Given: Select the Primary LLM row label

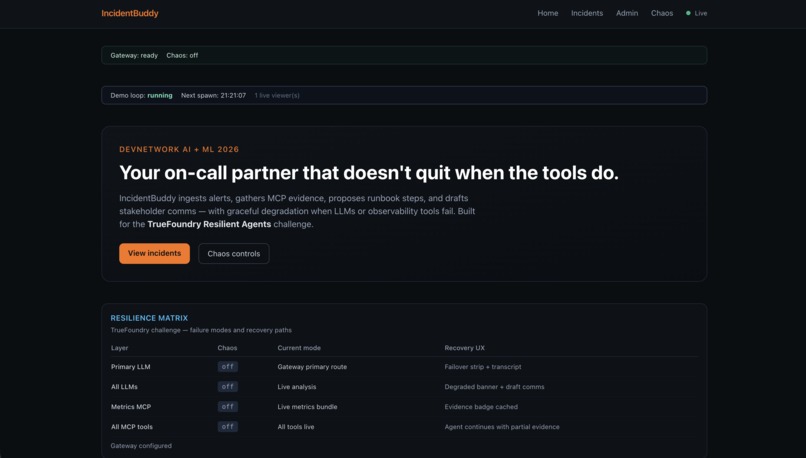Looking at the screenshot, I should pyautogui.click(x=131, y=367).
